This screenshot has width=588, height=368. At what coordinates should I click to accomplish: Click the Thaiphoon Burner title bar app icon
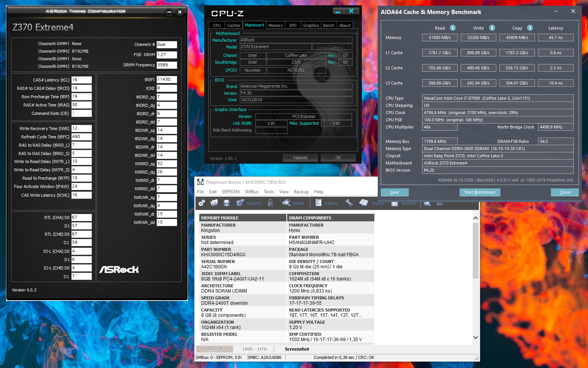click(200, 182)
